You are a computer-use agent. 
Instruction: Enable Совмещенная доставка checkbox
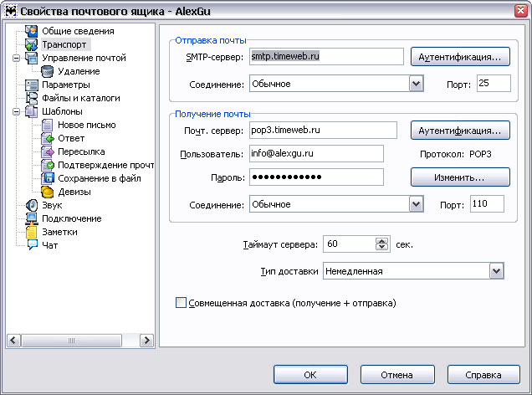click(181, 303)
